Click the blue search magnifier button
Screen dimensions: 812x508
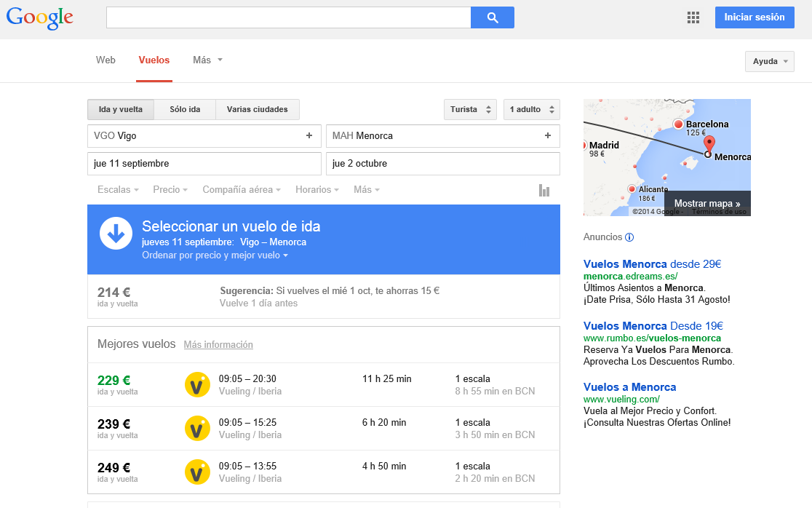coord(493,17)
